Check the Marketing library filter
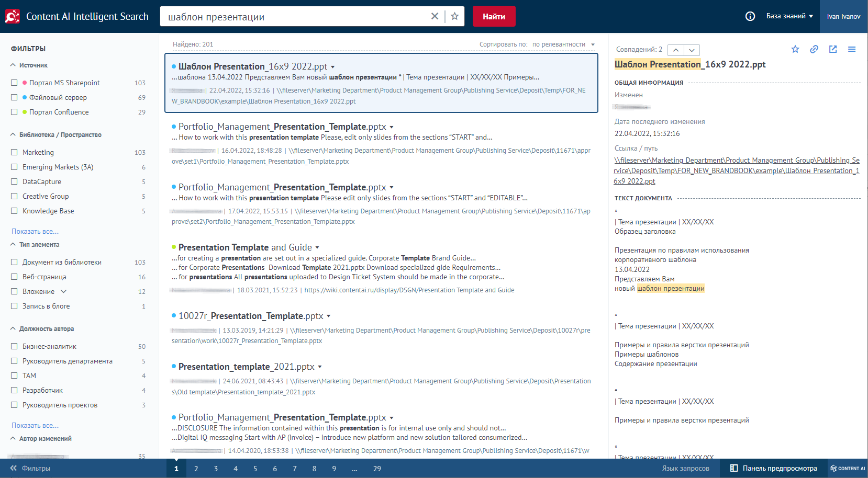 [15, 152]
